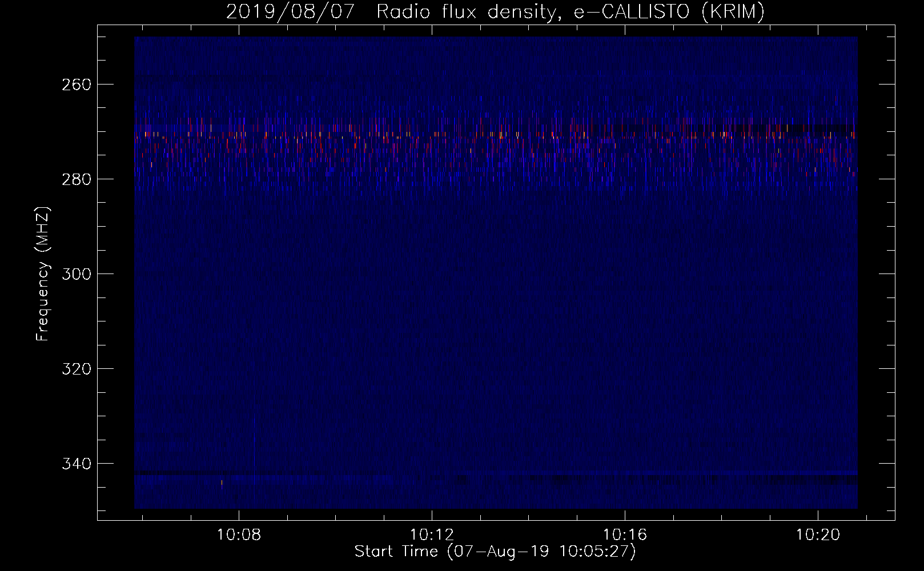Click the 10:08 time tick label
Screen dimensions: 924x571
(x=239, y=534)
